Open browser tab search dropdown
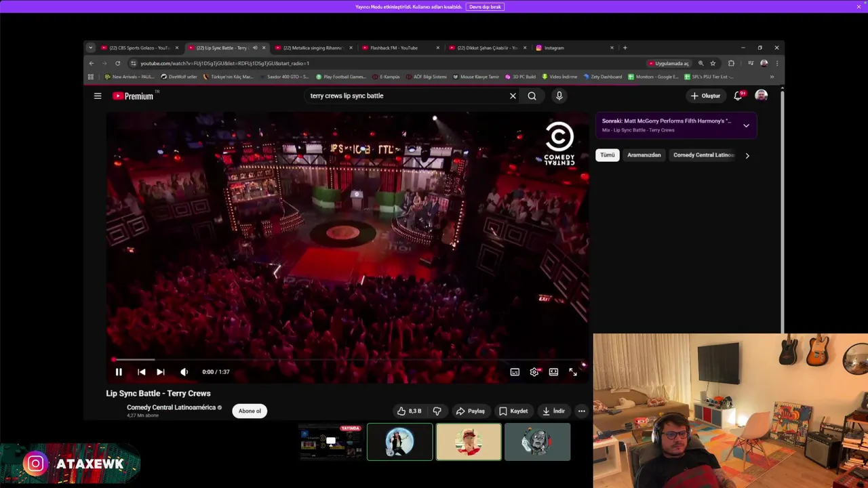The image size is (868, 488). [x=90, y=48]
